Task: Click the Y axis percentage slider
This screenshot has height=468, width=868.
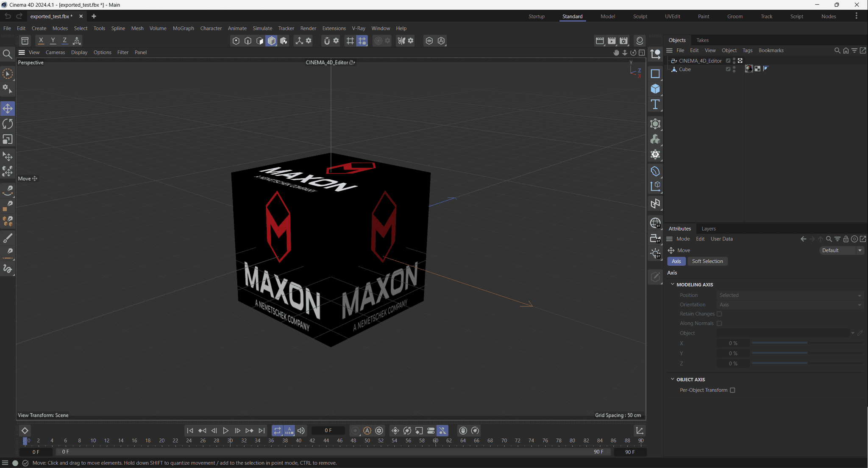Action: coord(807,354)
